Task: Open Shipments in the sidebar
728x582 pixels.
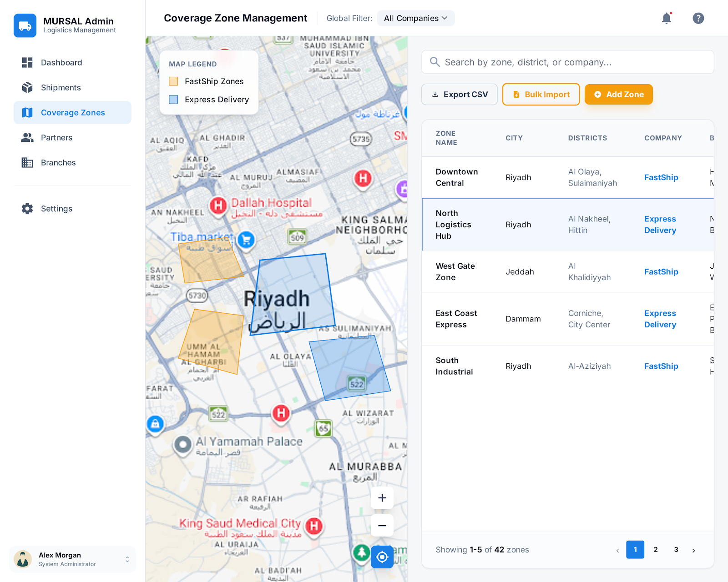Action: tap(61, 88)
